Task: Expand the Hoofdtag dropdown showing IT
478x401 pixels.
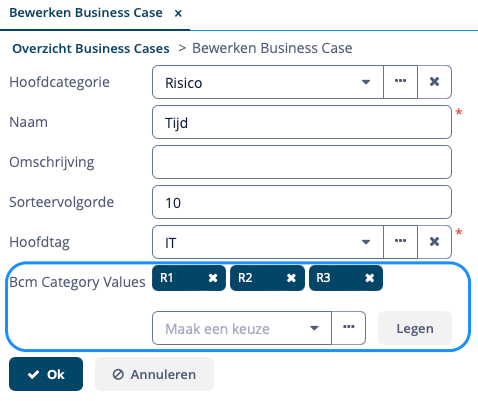Action: [x=268, y=242]
